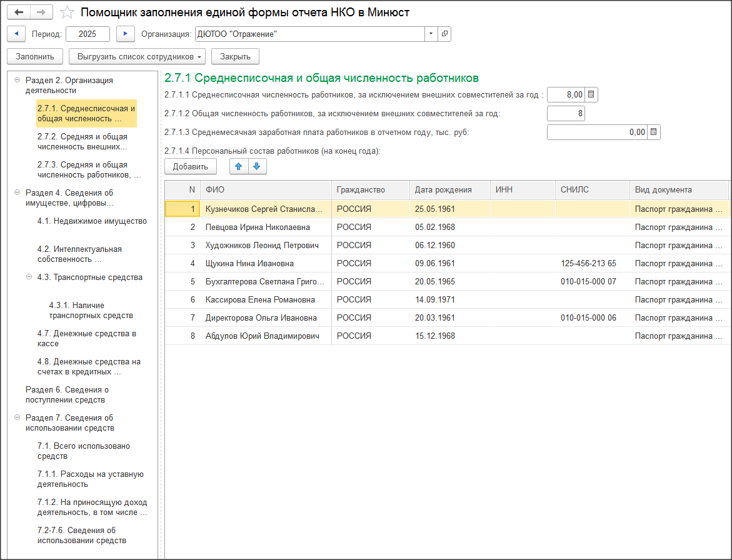Open calculator for average monthly salary field
This screenshot has width=732, height=560.
pos(653,132)
